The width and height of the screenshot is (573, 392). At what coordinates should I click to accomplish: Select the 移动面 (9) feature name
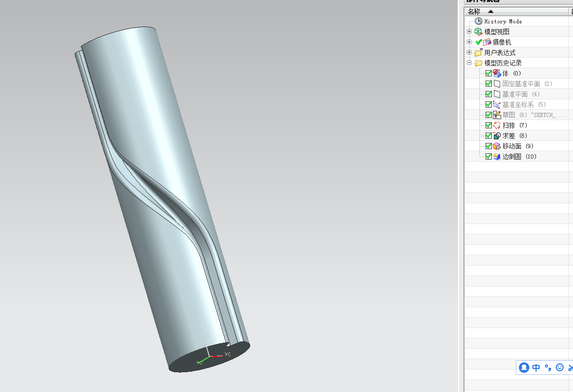coord(518,147)
